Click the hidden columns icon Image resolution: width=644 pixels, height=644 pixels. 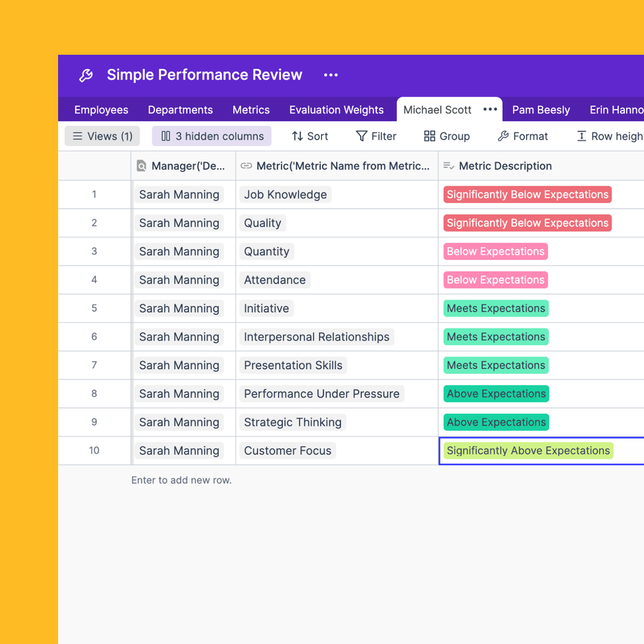pos(165,136)
